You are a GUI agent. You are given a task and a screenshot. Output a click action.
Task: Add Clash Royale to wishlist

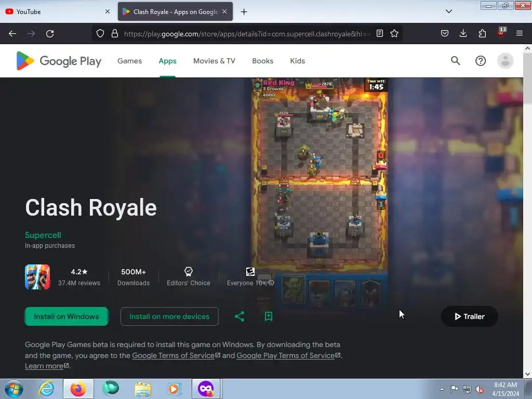269,316
